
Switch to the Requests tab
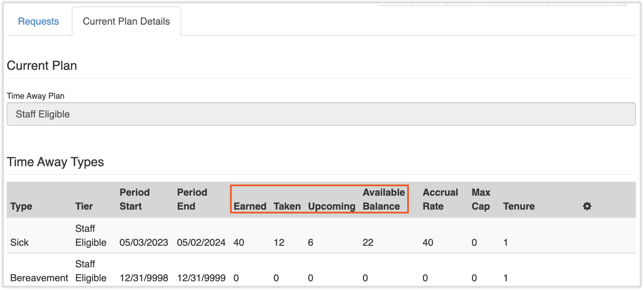pyautogui.click(x=38, y=22)
